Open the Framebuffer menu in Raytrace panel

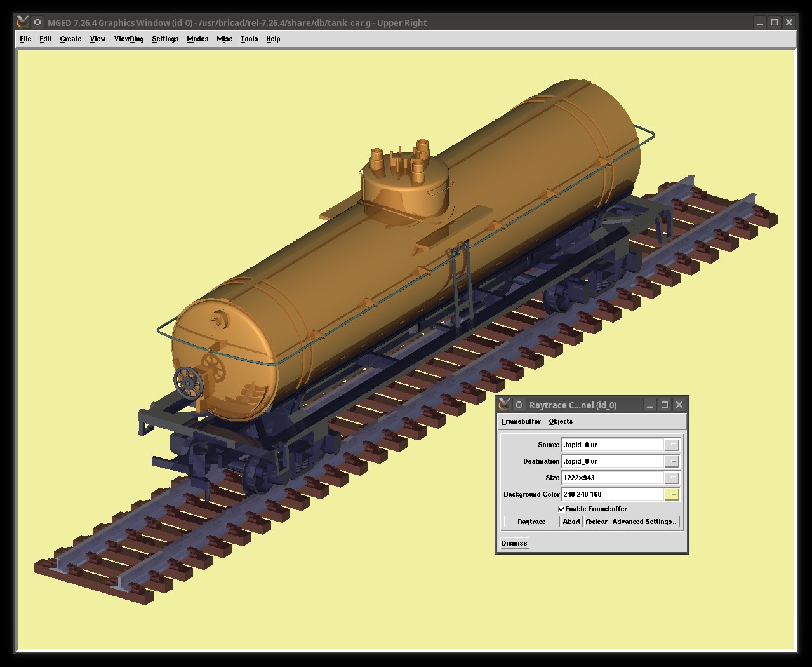tap(521, 421)
